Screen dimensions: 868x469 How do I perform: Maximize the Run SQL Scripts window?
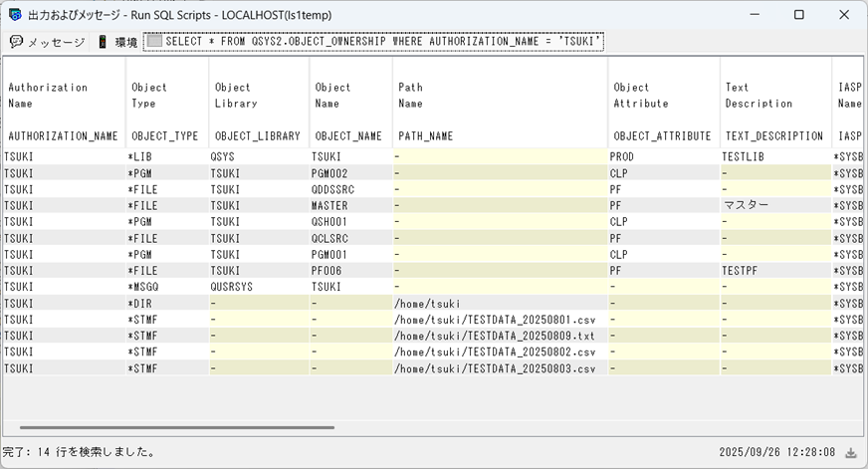coord(798,15)
